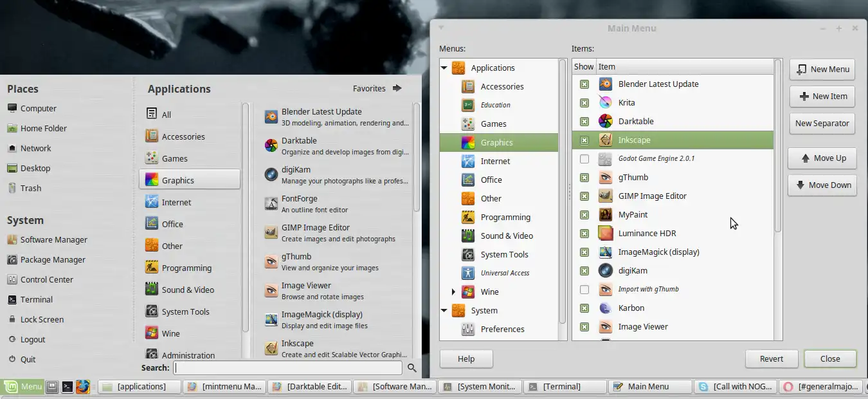The height and width of the screenshot is (399, 868).
Task: Click the Internet icon in Menus tree
Action: point(468,161)
